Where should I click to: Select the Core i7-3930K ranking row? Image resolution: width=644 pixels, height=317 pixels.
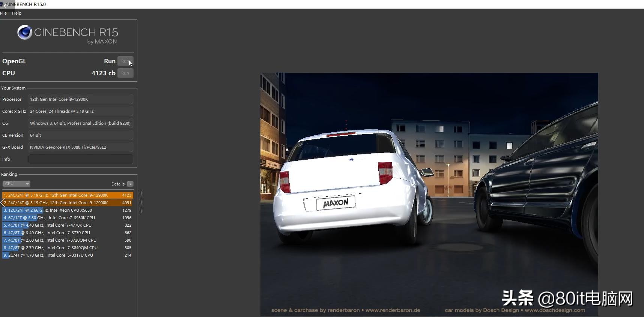[68, 218]
